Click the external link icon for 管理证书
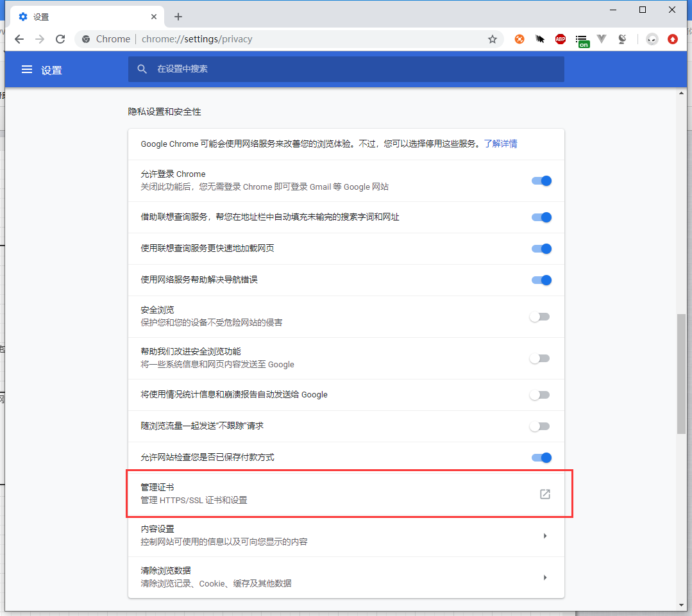The height and width of the screenshot is (616, 692). tap(545, 494)
